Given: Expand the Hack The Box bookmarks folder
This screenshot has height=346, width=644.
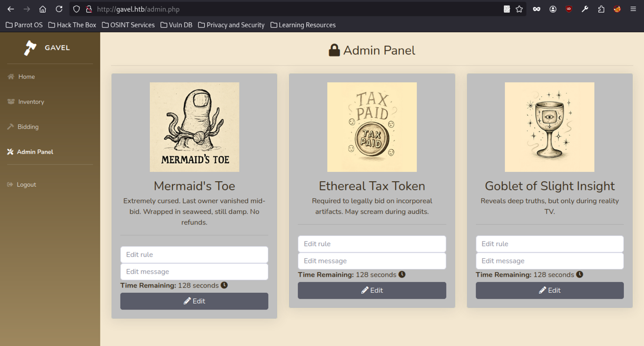Looking at the screenshot, I should (72, 25).
